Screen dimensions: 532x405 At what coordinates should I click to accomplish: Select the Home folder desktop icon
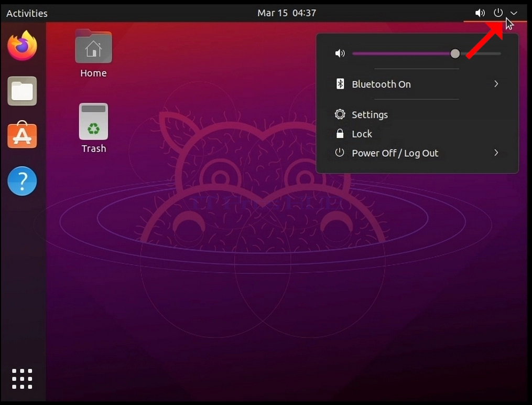(x=93, y=47)
